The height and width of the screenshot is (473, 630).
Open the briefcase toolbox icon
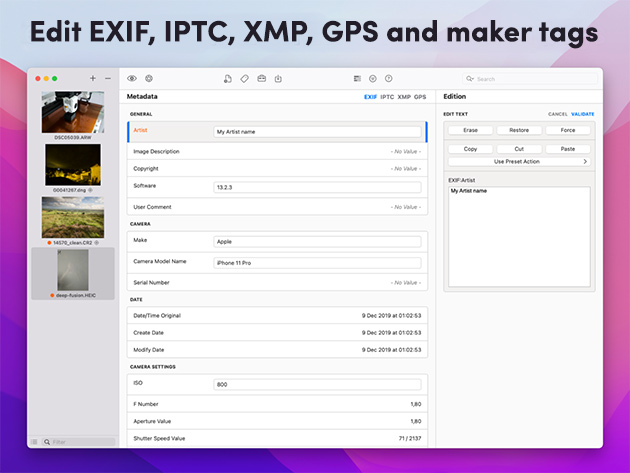(x=262, y=78)
